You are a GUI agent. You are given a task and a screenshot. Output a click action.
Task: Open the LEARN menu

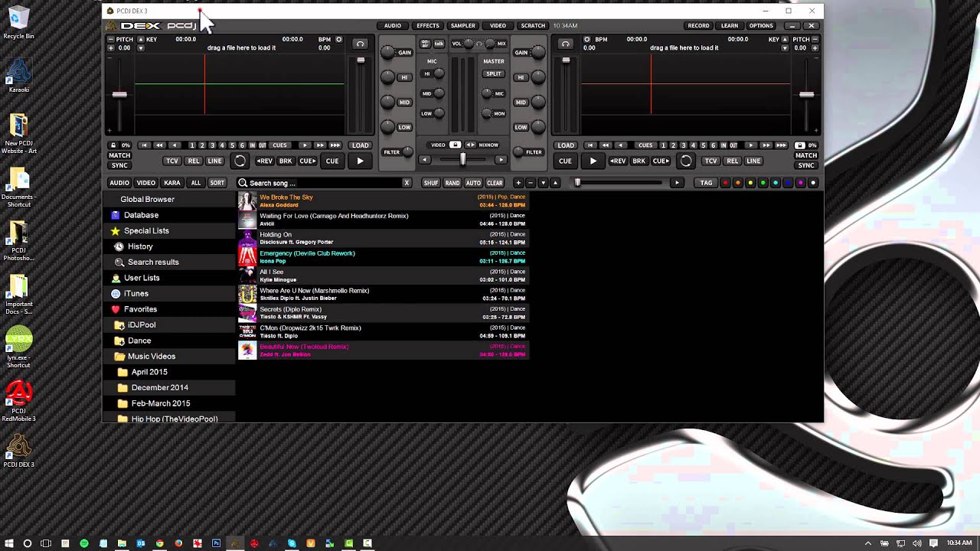[x=730, y=25]
